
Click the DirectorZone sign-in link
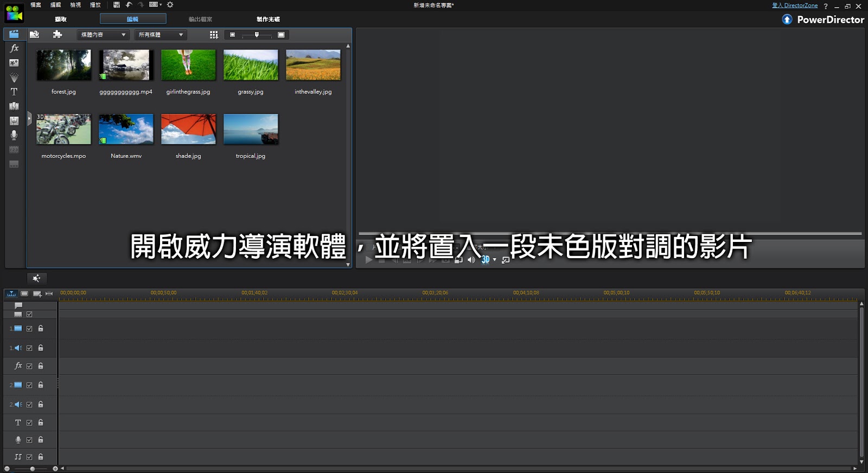pyautogui.click(x=795, y=5)
